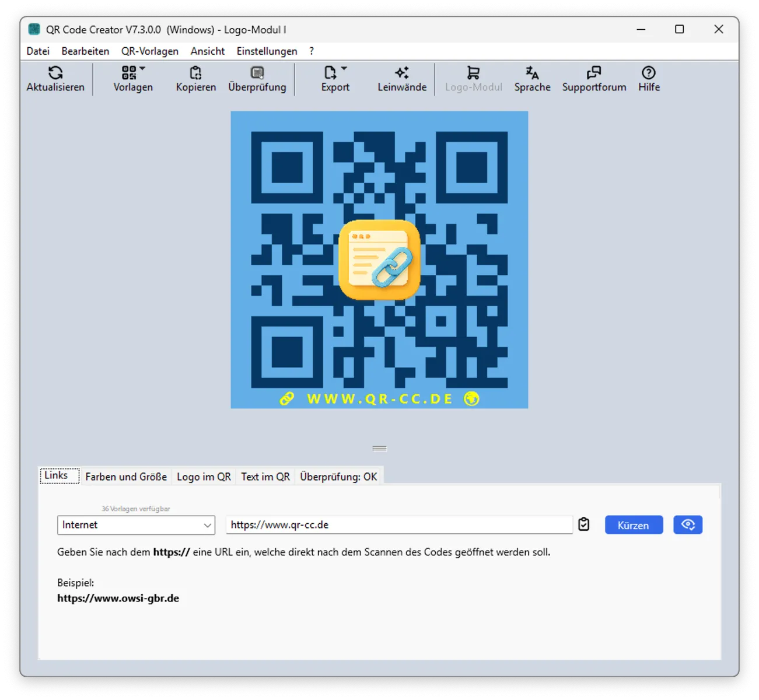Switch to Farben und Größe tab
Image resolution: width=759 pixels, height=700 pixels.
(126, 477)
